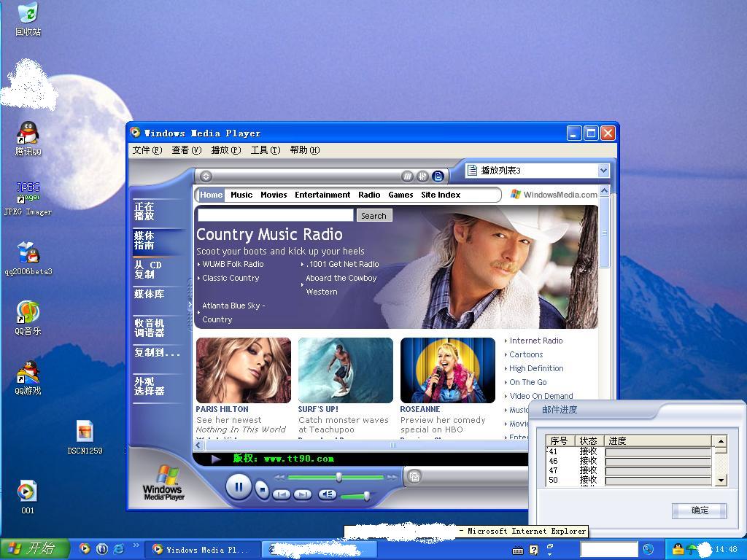Viewport: 747px width, 560px height.
Task: Select the DSCN1259 desktop file icon
Action: [x=85, y=437]
